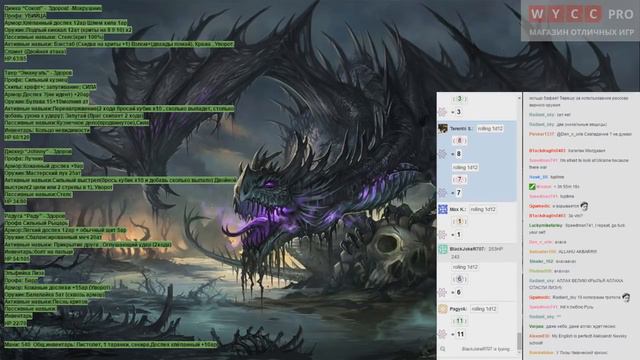This screenshot has height=360, width=640.
Task: Click the 'ALLAHU AKBAR!!!' chat message
Action: [578, 251]
